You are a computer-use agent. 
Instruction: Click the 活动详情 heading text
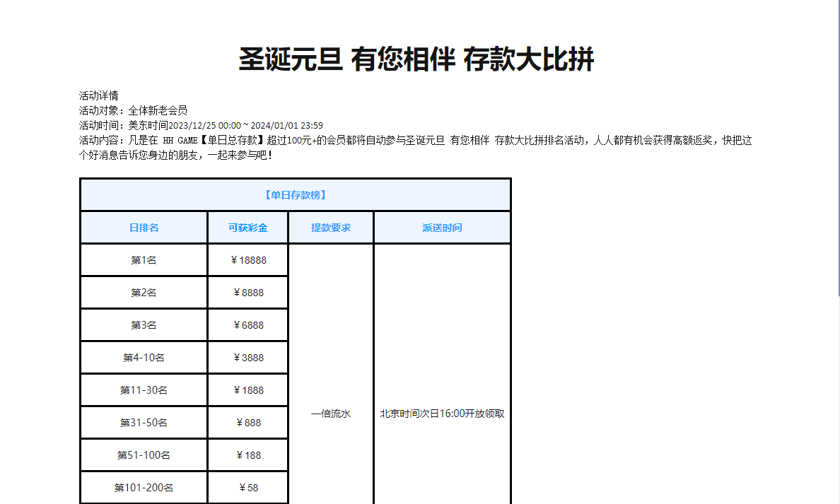coord(98,96)
